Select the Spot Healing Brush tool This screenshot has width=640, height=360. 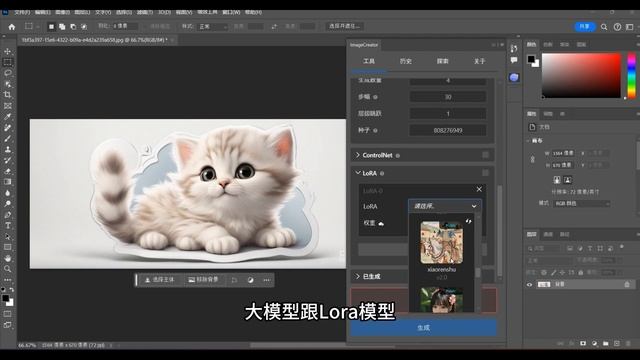coord(8,128)
